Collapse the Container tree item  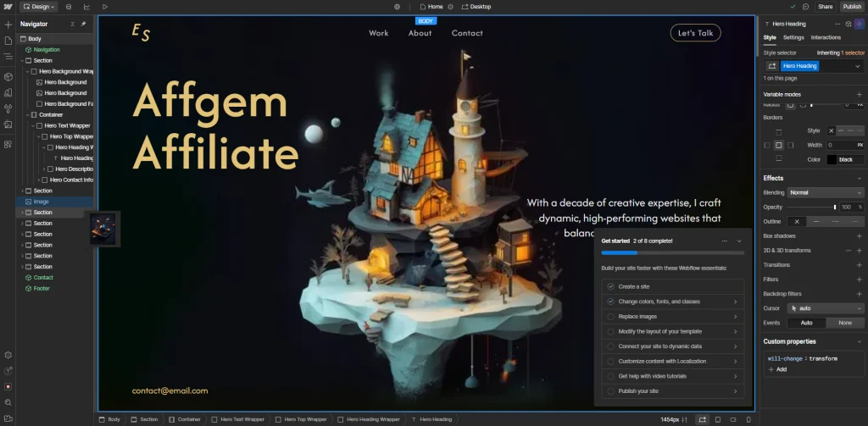[27, 114]
